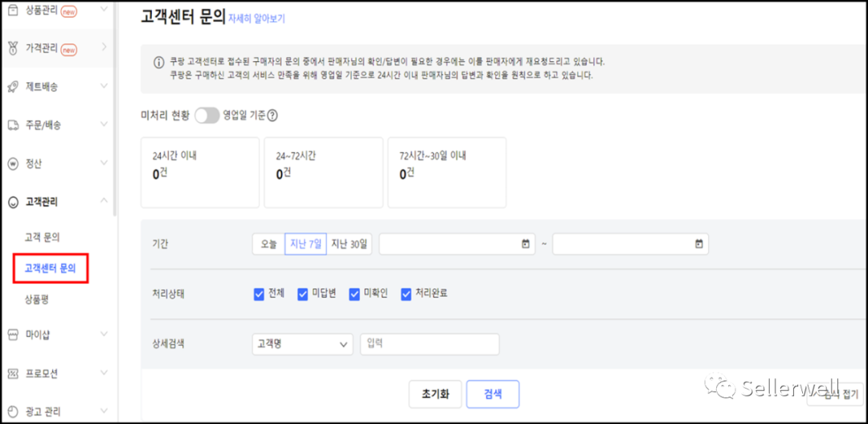Expand the 광고 관리 sidebar menu
The height and width of the screenshot is (424, 868).
pos(104,412)
